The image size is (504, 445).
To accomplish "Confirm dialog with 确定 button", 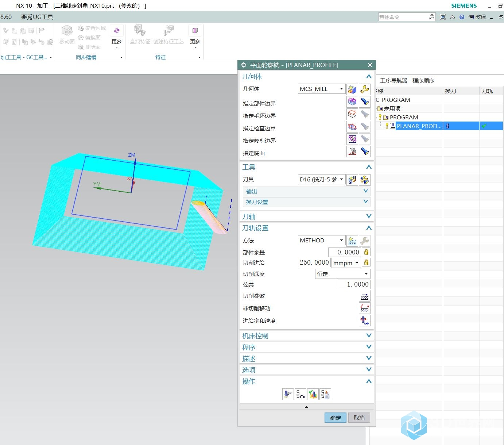I will (335, 418).
